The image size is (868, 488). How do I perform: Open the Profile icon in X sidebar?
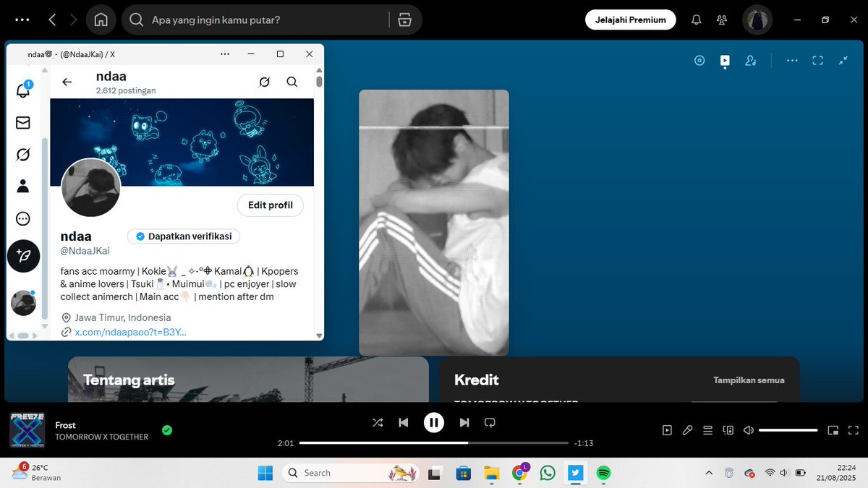(x=23, y=187)
